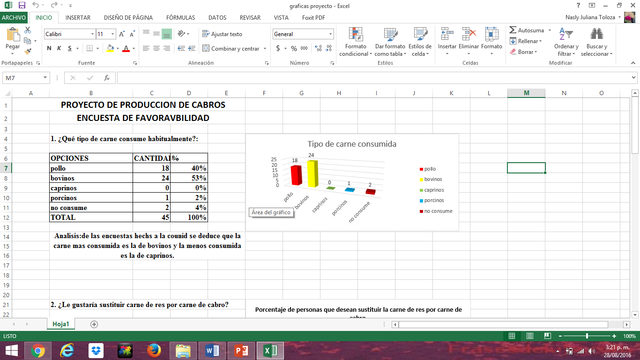The width and height of the screenshot is (640, 360).
Task: Toggle Italic K formatting
Action: click(x=59, y=49)
